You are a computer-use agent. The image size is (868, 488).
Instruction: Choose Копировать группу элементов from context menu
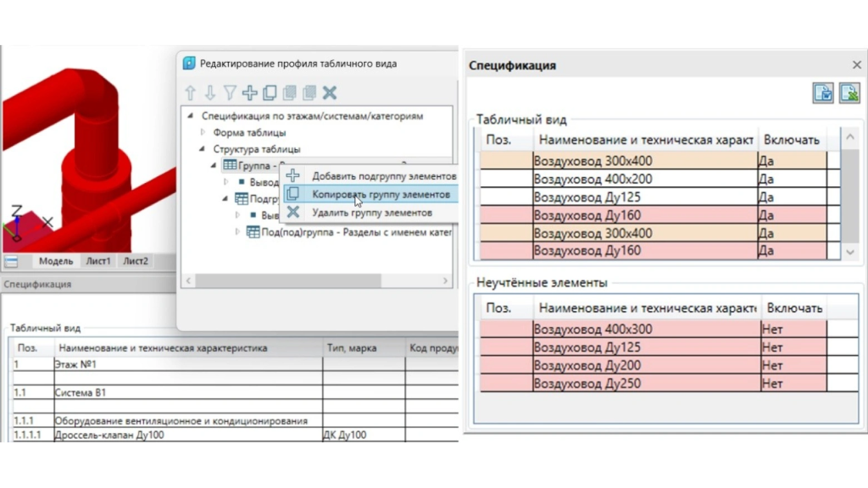tap(381, 194)
